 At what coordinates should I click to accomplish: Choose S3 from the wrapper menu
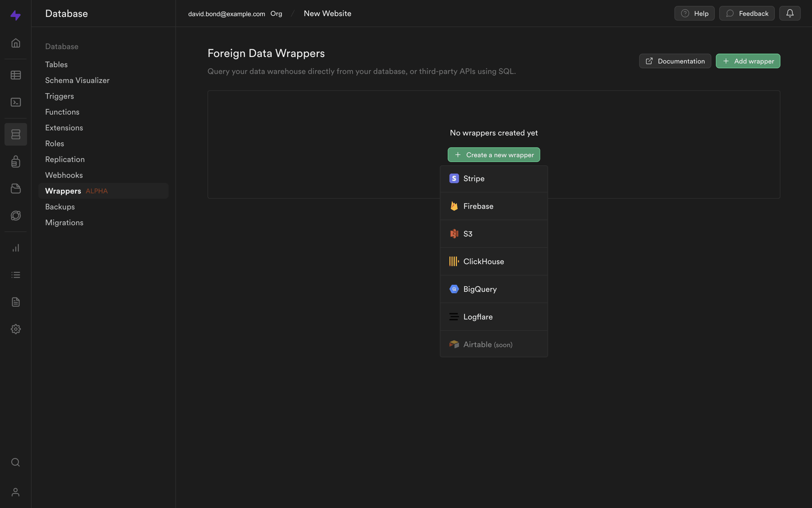click(x=494, y=234)
